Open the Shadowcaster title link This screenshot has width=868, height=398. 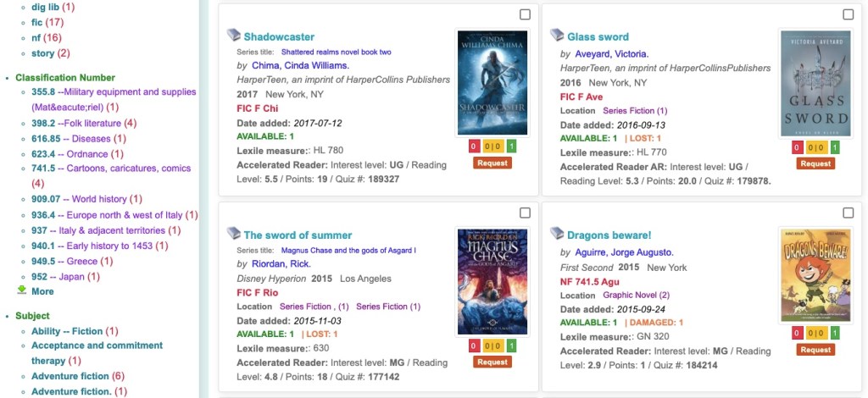pos(279,37)
